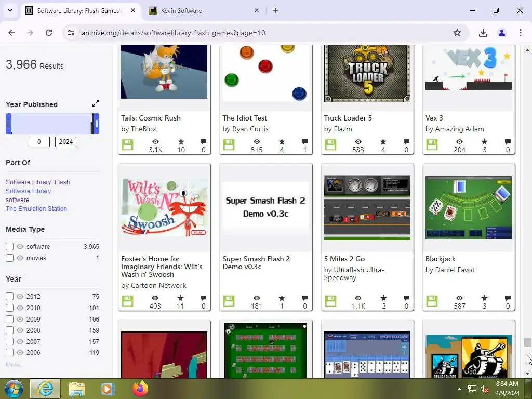This screenshot has height=399, width=532.
Task: Click the views eye icon on Truck Loader 5
Action: 358,141
